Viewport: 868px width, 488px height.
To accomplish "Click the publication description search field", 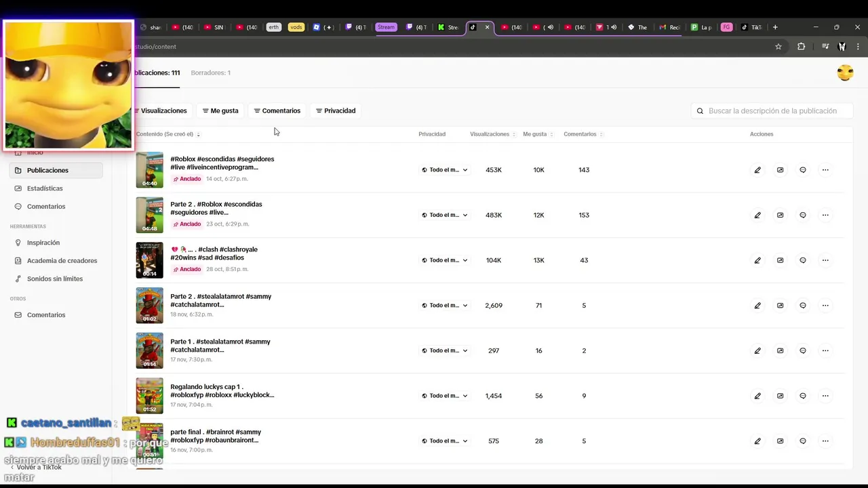I will [772, 111].
